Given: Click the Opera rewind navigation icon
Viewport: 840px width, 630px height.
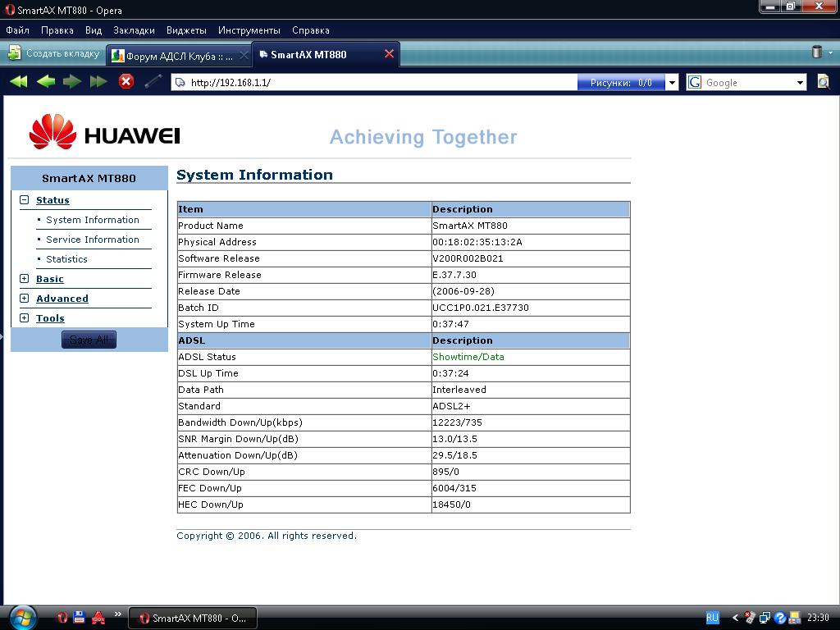Looking at the screenshot, I should (18, 81).
